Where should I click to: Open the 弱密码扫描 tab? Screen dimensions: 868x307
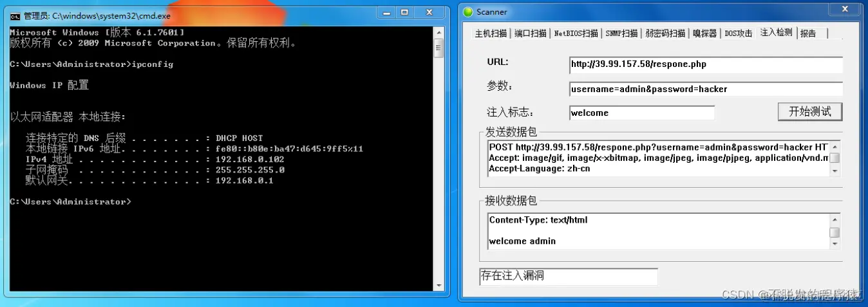tap(666, 33)
